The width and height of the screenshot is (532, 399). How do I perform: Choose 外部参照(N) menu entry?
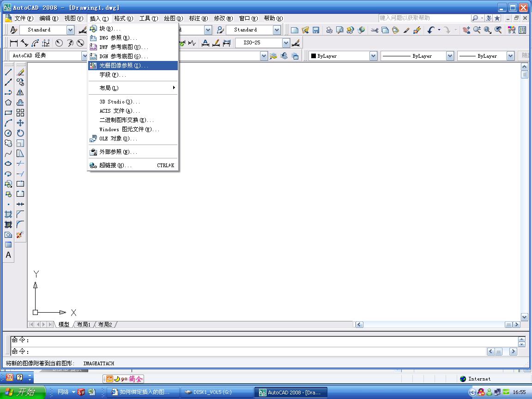coord(133,152)
